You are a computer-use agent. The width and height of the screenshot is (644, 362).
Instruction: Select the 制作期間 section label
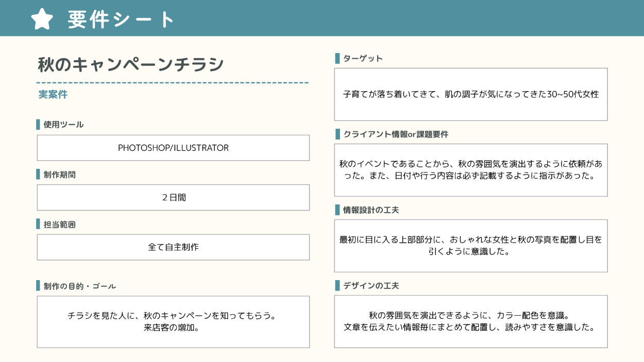click(x=59, y=175)
